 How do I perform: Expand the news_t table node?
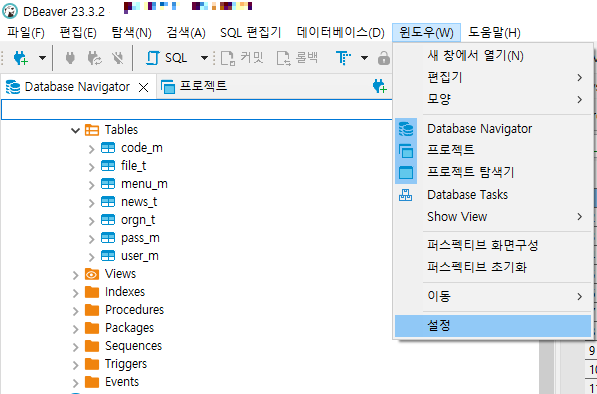coord(91,203)
